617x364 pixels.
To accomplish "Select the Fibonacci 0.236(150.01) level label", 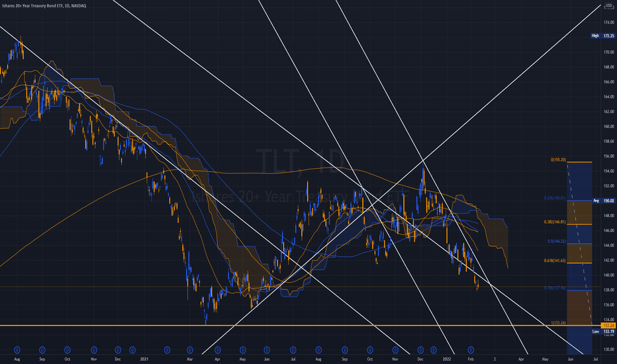I will pyautogui.click(x=555, y=199).
